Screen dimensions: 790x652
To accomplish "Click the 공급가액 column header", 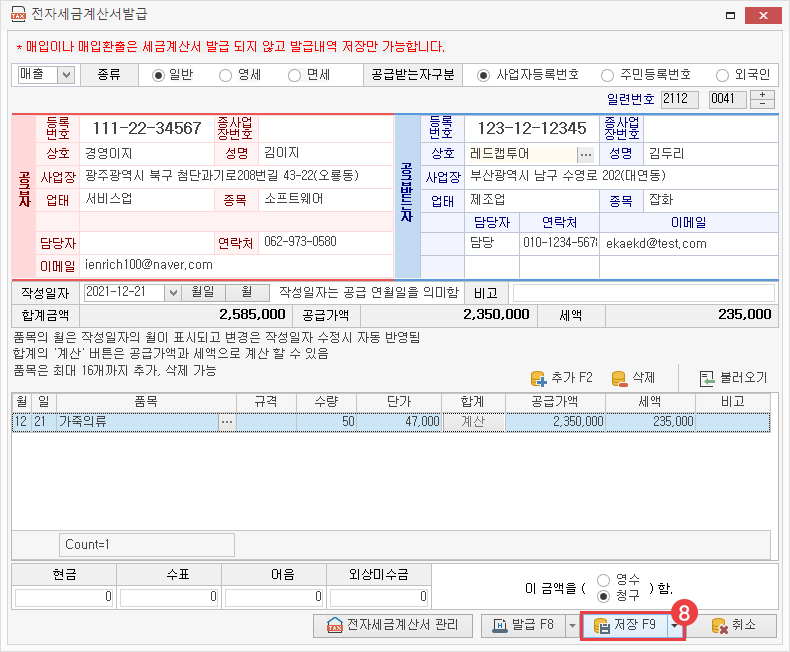I will point(555,402).
